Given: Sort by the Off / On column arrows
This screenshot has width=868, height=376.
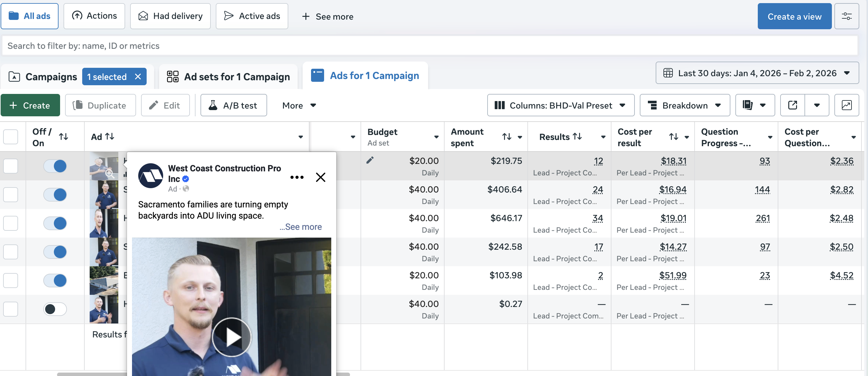Looking at the screenshot, I should (x=63, y=137).
